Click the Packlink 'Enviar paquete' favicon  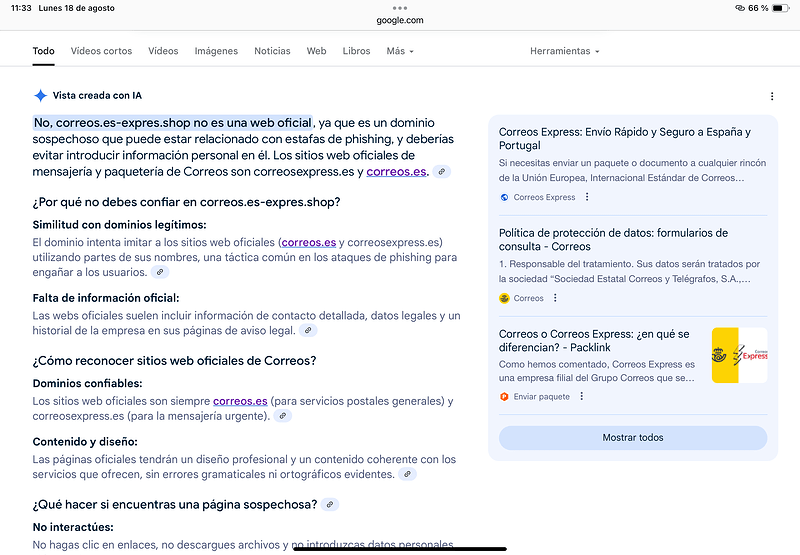(x=504, y=396)
